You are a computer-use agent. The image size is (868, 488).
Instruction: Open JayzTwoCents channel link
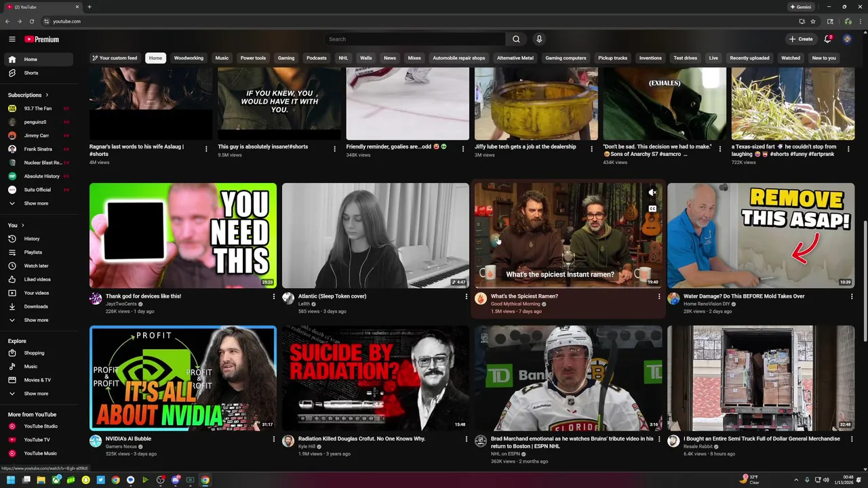[121, 304]
